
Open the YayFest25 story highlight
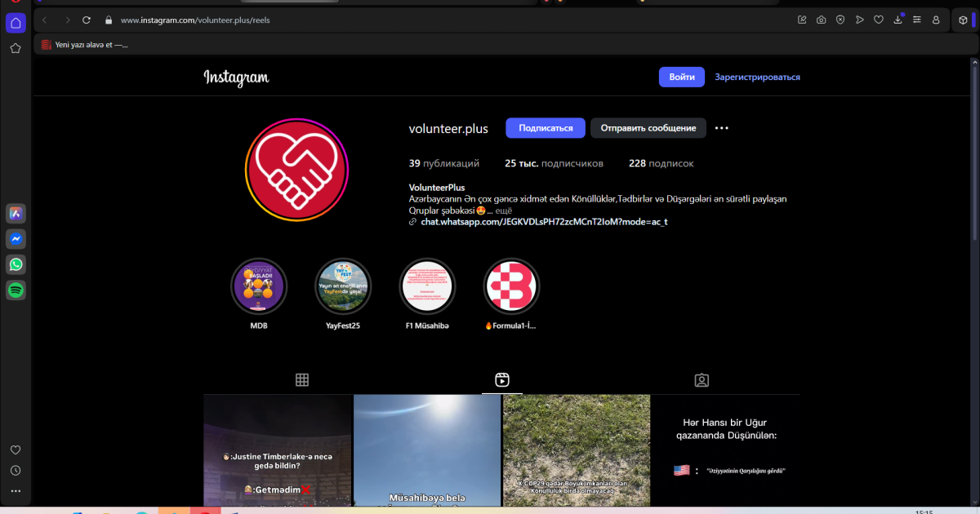[343, 286]
